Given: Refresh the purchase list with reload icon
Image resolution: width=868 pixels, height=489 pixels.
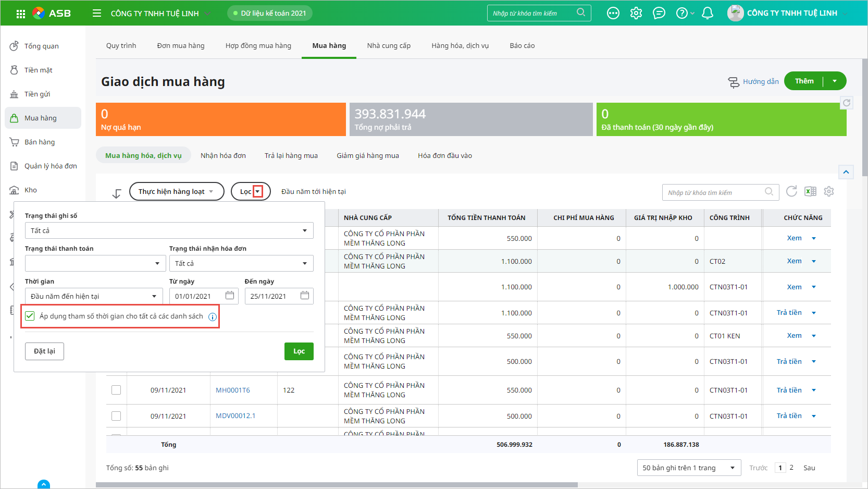Looking at the screenshot, I should (791, 191).
